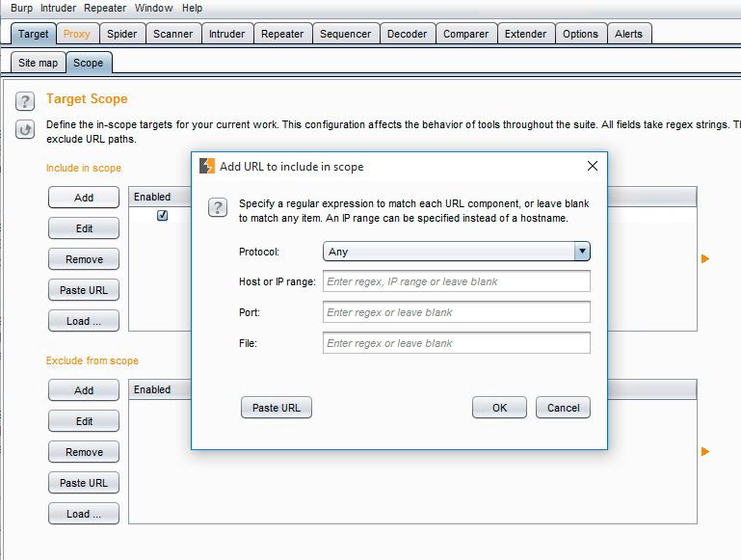Image resolution: width=741 pixels, height=560 pixels.
Task: Click the Port input field
Action: [x=457, y=312]
